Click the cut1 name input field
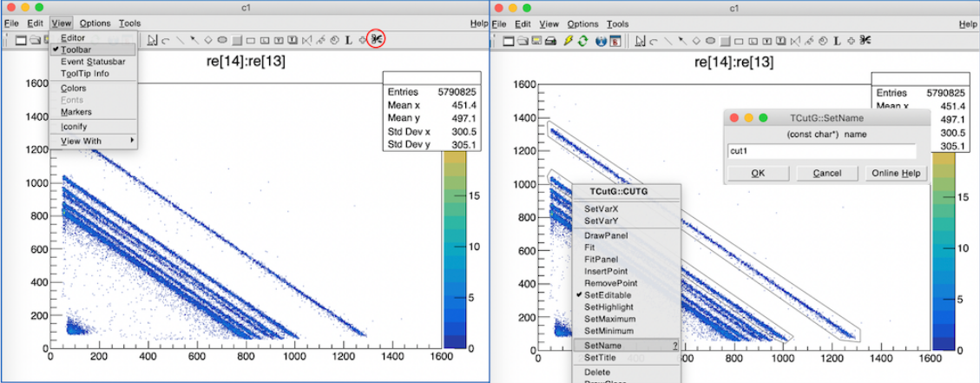 tap(822, 151)
